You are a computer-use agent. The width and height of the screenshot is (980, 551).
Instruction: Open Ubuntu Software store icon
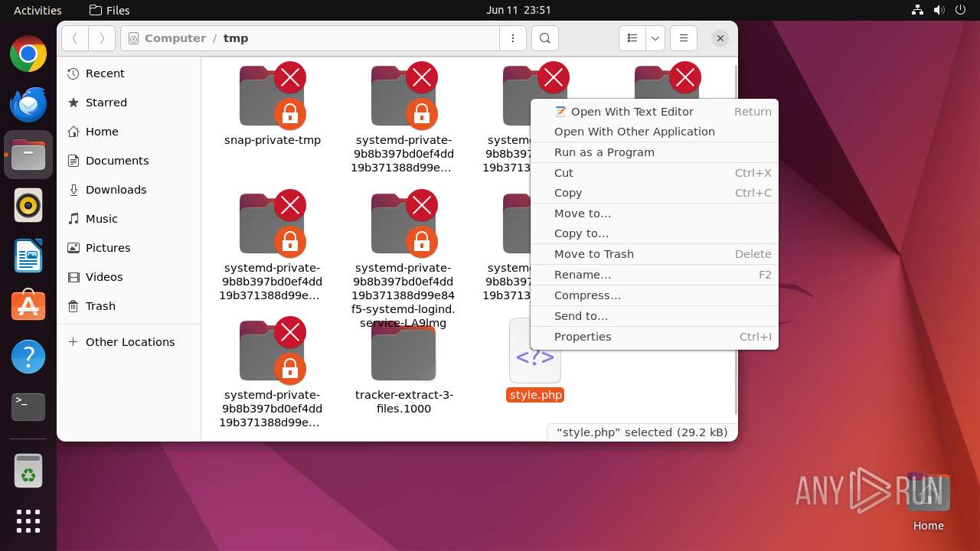pyautogui.click(x=28, y=306)
